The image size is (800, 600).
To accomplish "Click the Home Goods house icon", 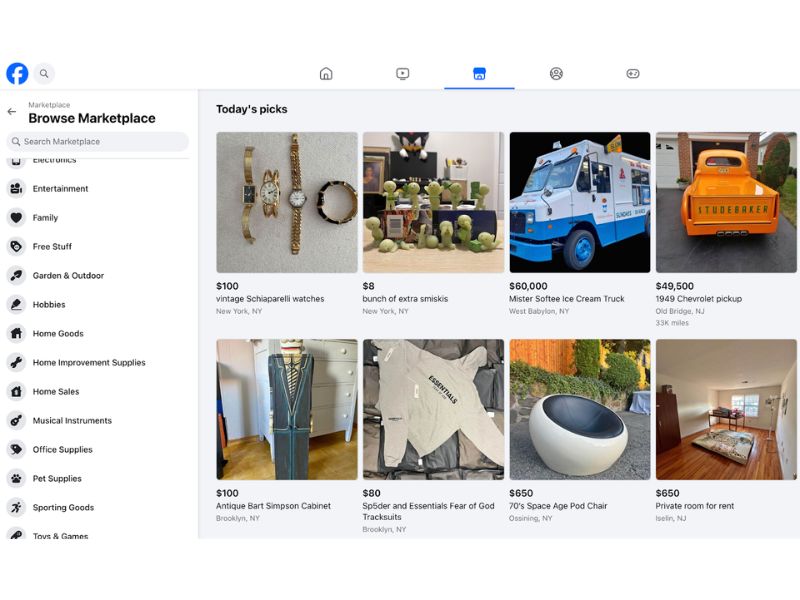I will pyautogui.click(x=16, y=334).
